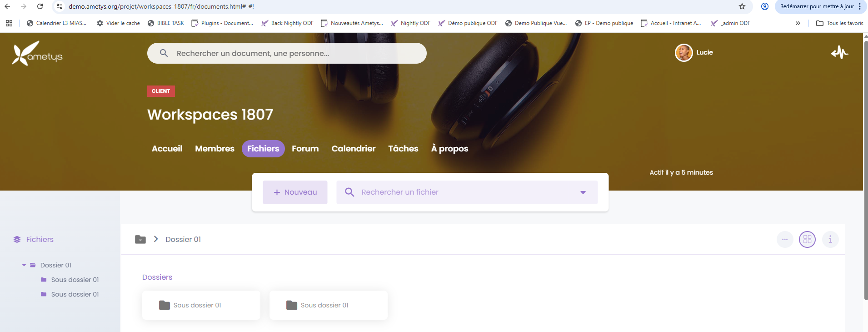Open the Nightly ODF bookmark
The width and height of the screenshot is (868, 332).
click(410, 23)
